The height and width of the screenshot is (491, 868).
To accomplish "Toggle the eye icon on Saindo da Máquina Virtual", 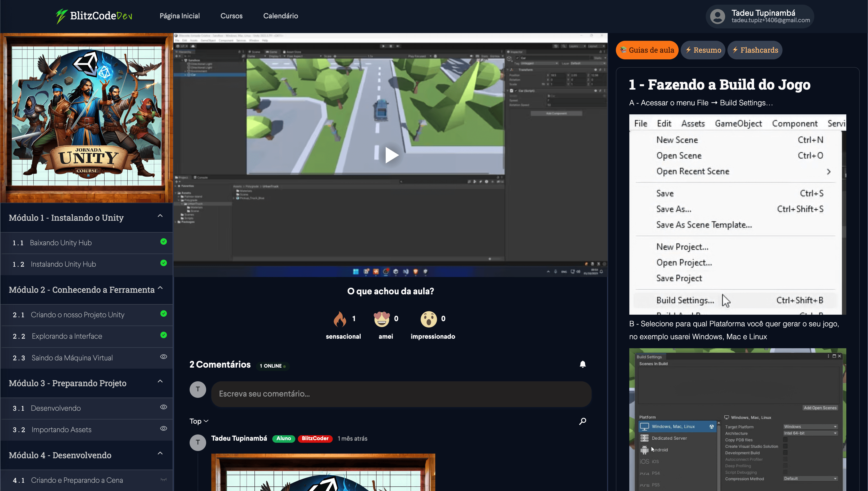I will (x=163, y=357).
